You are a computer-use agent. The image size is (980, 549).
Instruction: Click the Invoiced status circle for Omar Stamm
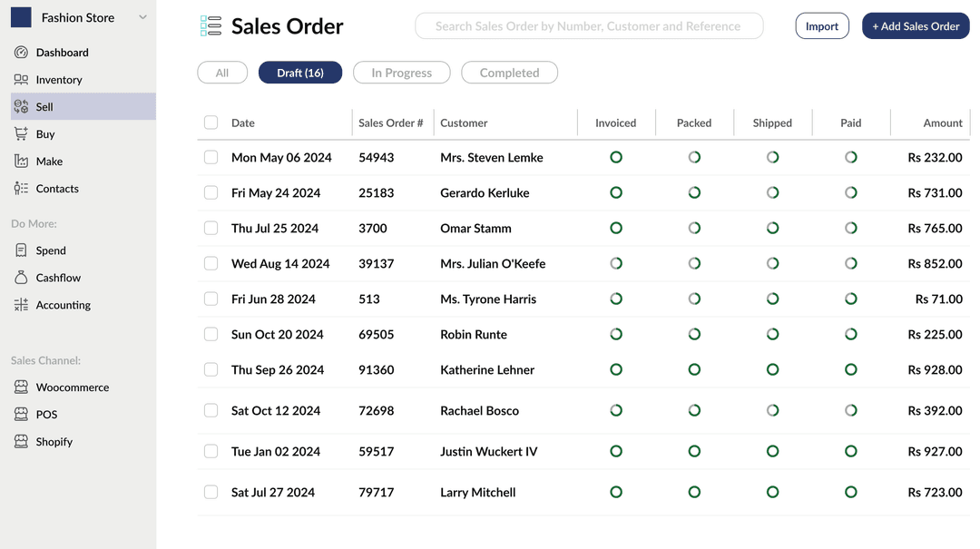tap(616, 228)
